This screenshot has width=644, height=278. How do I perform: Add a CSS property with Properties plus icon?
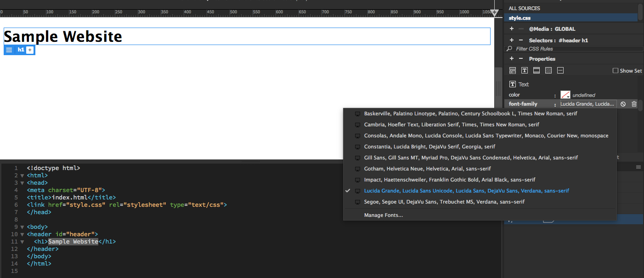click(x=512, y=59)
